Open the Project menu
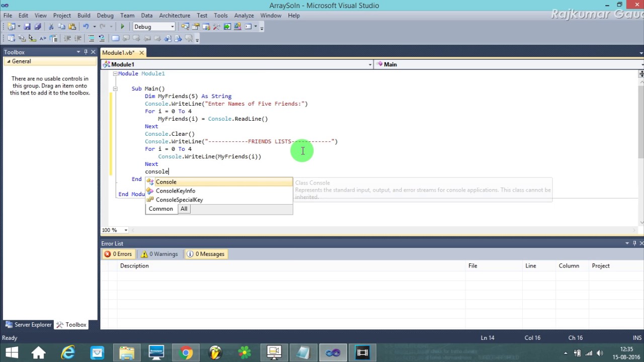Screen dimensions: 644x362 tap(62, 16)
